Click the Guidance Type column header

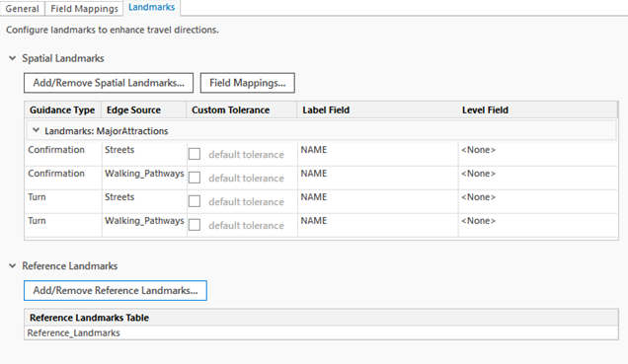click(x=62, y=110)
